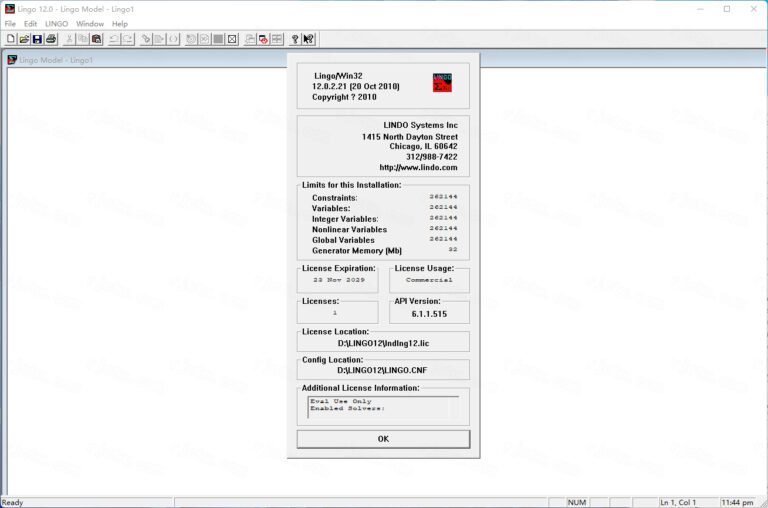Viewport: 768px width, 508px height.
Task: Open Help Topics with the question-mark icon
Action: tap(295, 39)
